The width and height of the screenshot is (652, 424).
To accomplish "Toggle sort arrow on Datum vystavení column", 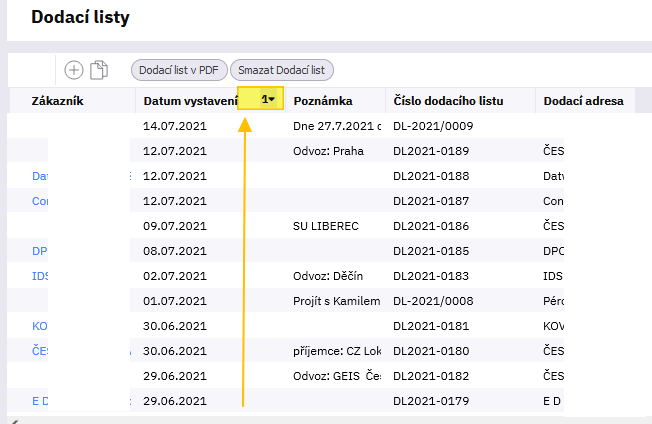I will coord(269,99).
